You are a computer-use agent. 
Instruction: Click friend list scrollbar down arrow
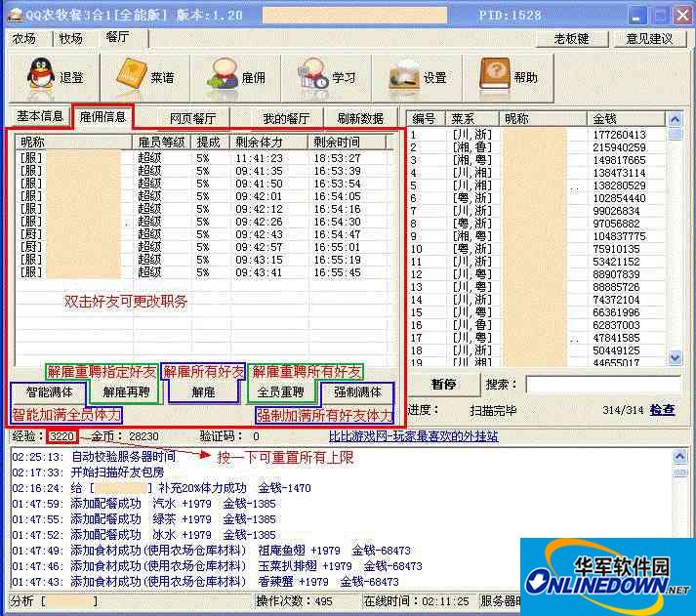click(676, 357)
